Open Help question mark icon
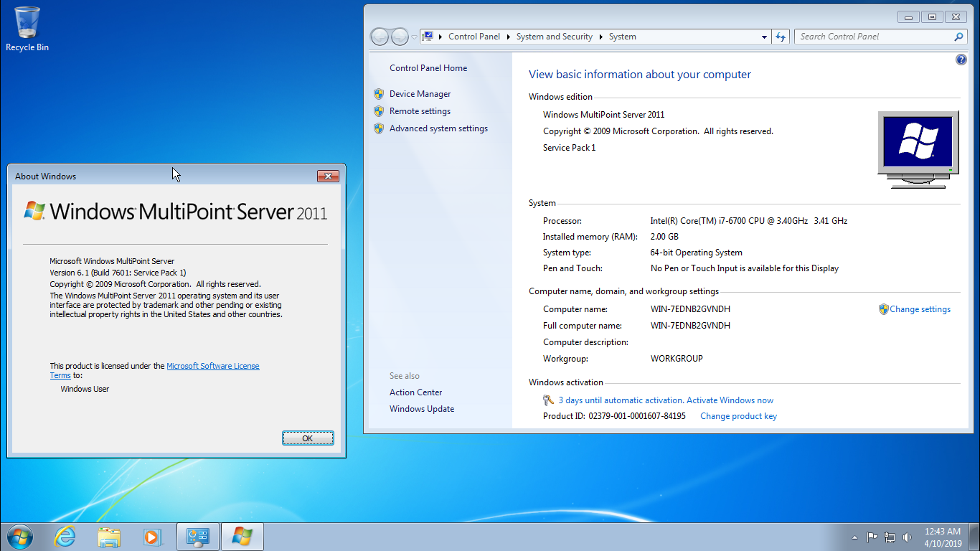This screenshot has height=551, width=980. pyautogui.click(x=961, y=60)
